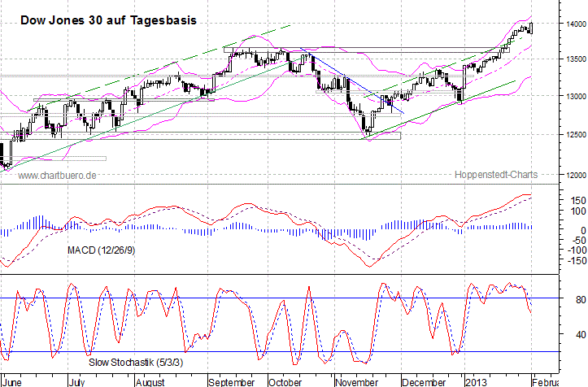Click the 2013 year label on time axis
The width and height of the screenshot is (588, 387).
[476, 382]
